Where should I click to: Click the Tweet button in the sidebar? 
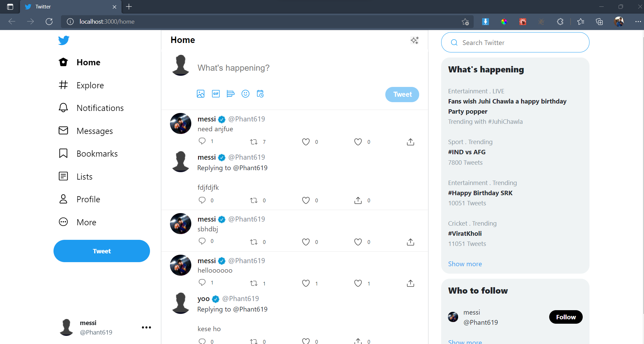tap(102, 251)
